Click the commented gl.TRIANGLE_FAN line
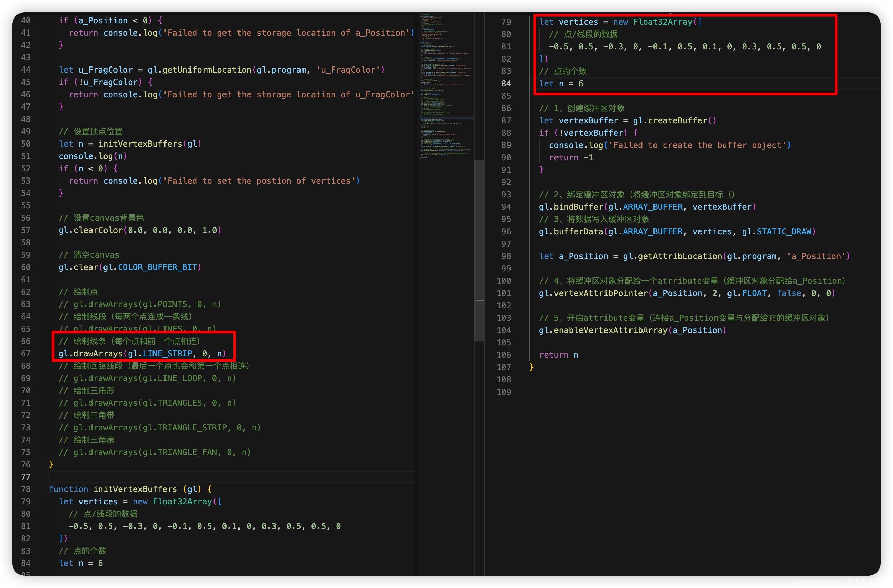The width and height of the screenshot is (893, 588). (x=155, y=452)
